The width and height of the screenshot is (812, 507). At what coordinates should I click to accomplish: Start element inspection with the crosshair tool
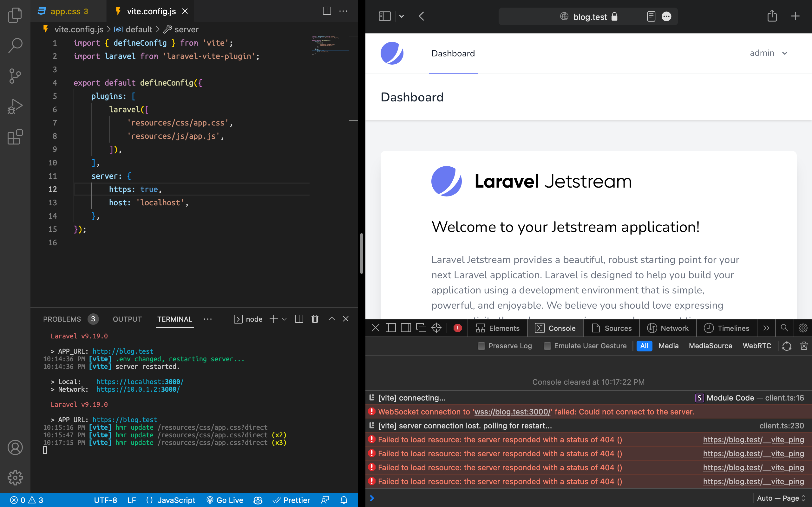[436, 328]
